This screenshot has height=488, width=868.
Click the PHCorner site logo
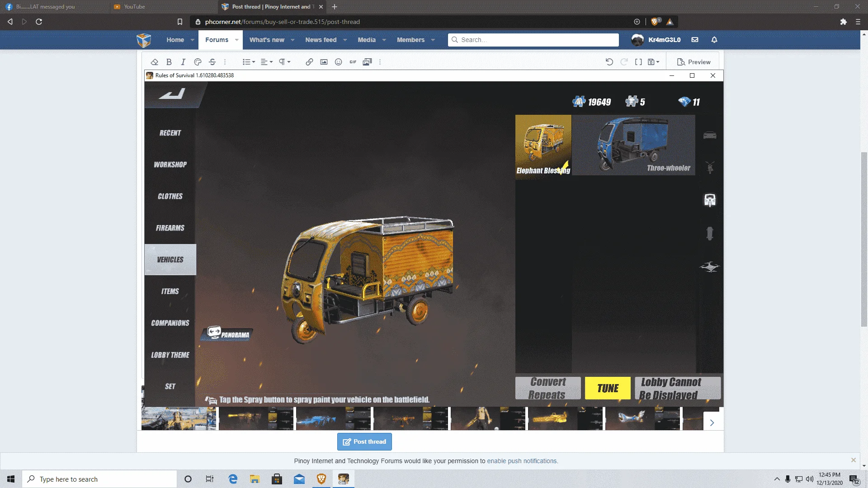pos(144,40)
